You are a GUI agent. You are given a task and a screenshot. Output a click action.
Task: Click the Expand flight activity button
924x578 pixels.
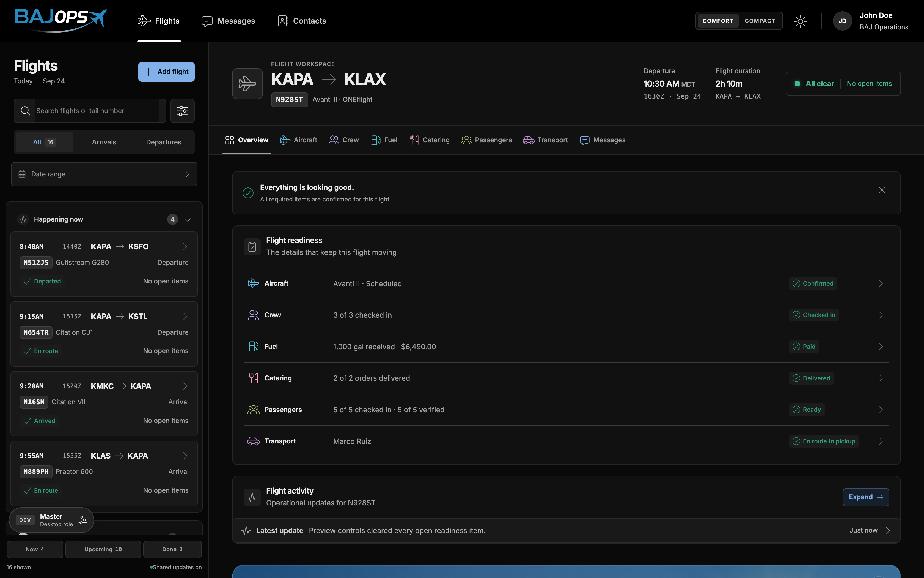pyautogui.click(x=866, y=497)
